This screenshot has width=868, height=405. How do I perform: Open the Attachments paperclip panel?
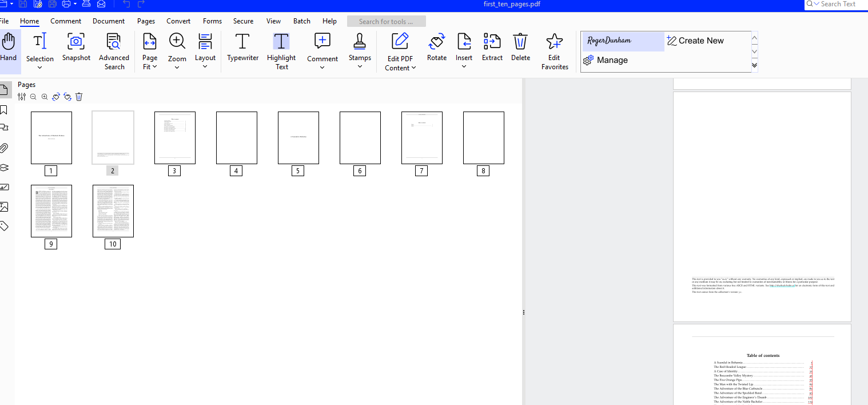[4, 148]
